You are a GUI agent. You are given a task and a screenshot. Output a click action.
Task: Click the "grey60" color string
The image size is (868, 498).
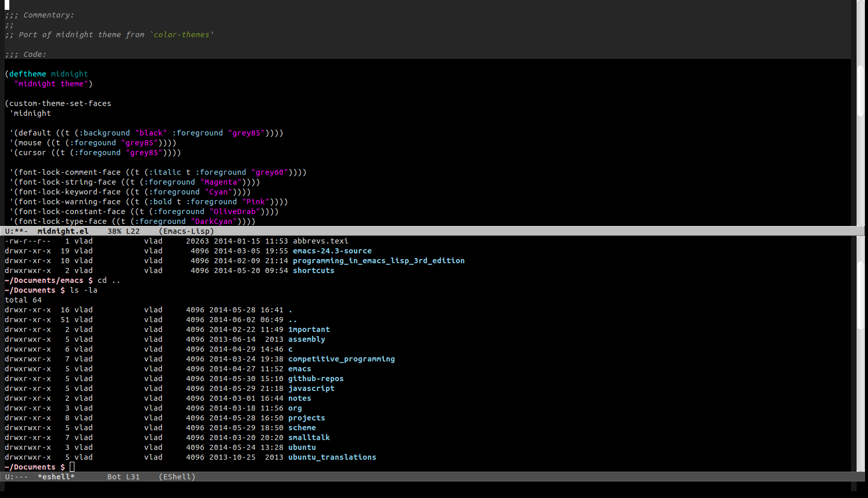click(x=270, y=172)
